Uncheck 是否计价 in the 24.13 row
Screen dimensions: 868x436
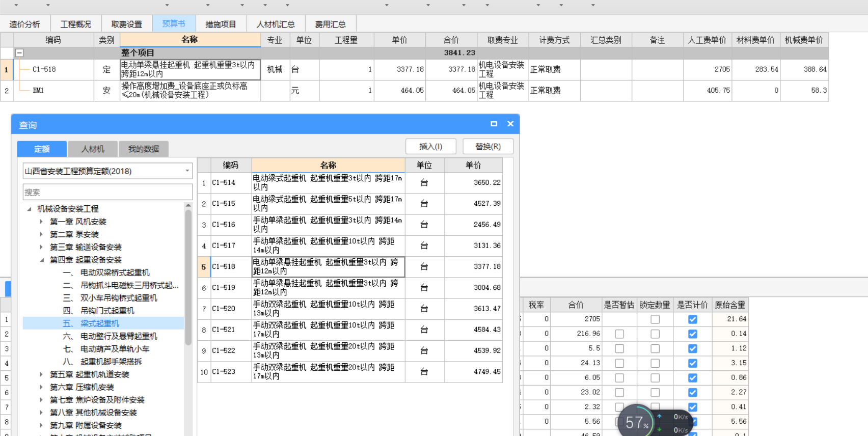pyautogui.click(x=693, y=363)
